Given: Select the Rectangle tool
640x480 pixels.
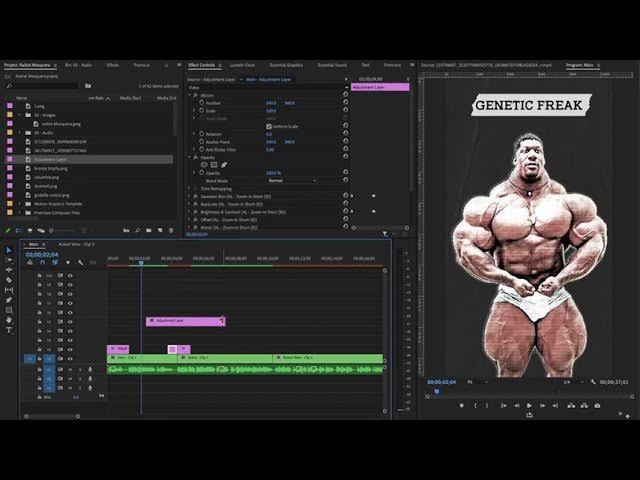Looking at the screenshot, I should tap(9, 310).
